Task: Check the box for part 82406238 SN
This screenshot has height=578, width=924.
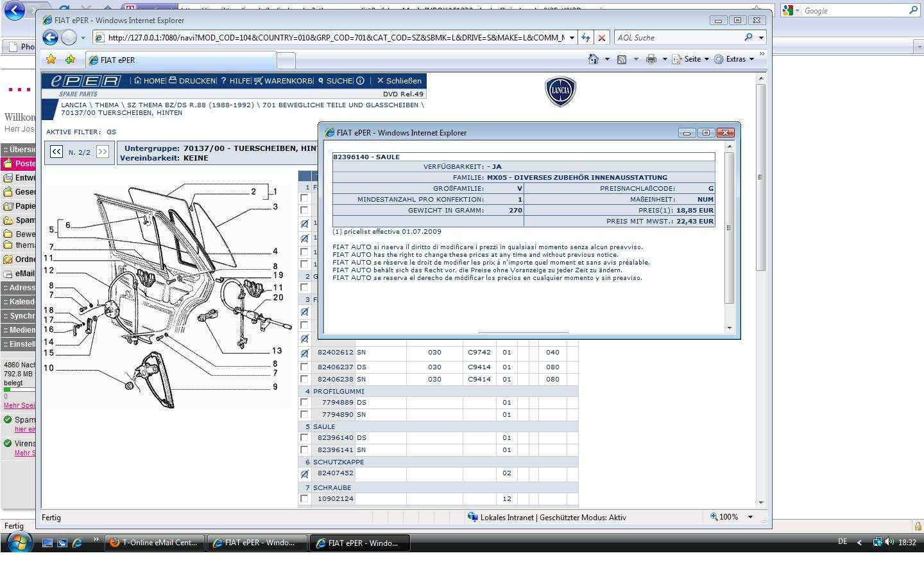Action: [x=304, y=379]
